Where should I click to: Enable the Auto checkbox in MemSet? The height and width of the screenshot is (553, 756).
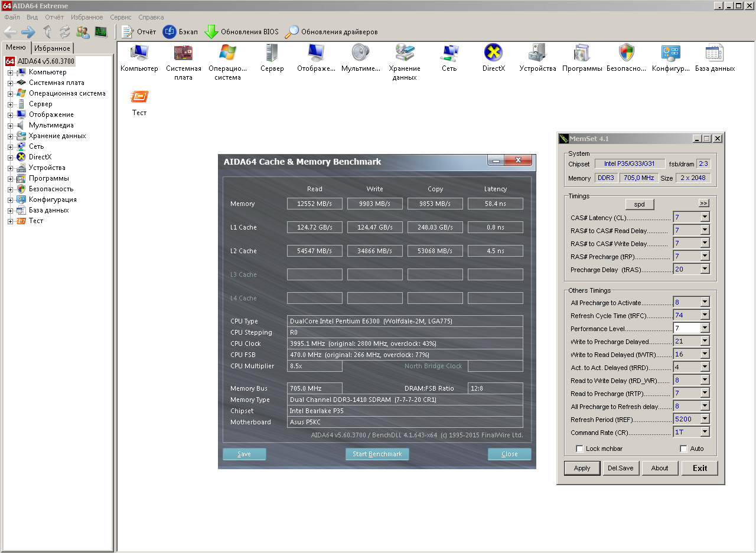pyautogui.click(x=684, y=449)
